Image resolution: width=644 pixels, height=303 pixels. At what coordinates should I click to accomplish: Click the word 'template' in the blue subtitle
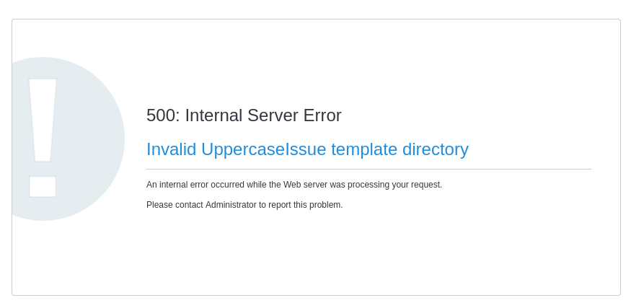point(364,149)
